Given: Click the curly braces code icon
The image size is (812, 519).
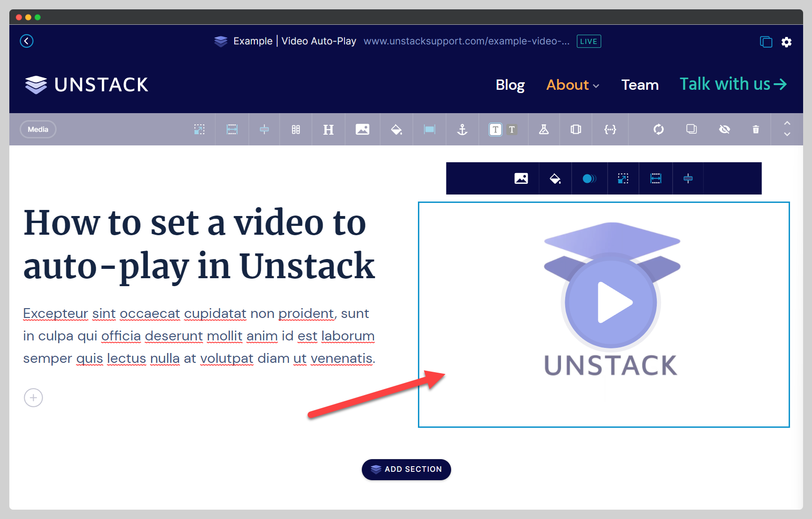Looking at the screenshot, I should [x=610, y=130].
